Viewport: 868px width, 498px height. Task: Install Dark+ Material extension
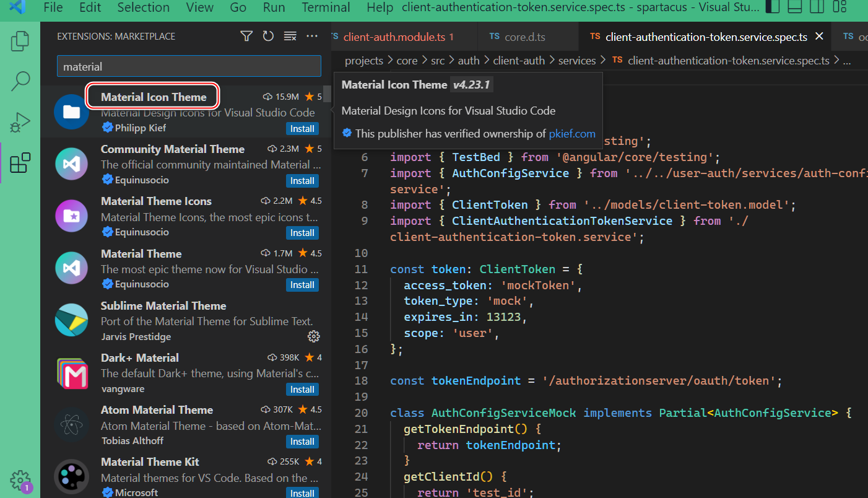(x=302, y=390)
